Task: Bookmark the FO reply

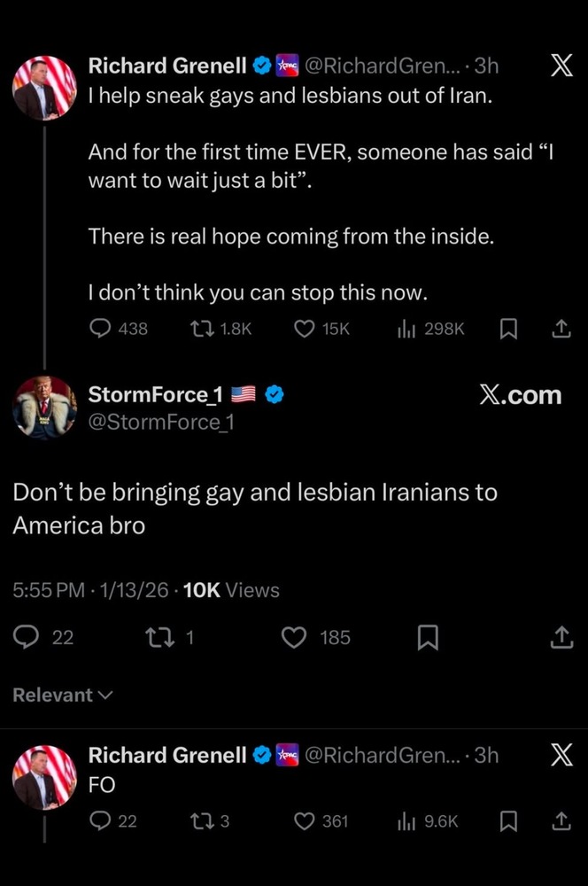Action: (x=508, y=821)
